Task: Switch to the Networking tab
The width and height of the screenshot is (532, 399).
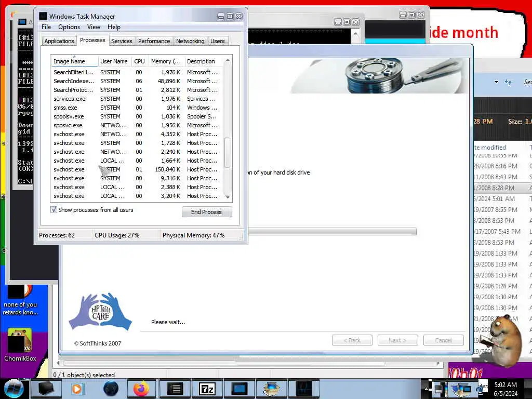Action: pos(190,41)
